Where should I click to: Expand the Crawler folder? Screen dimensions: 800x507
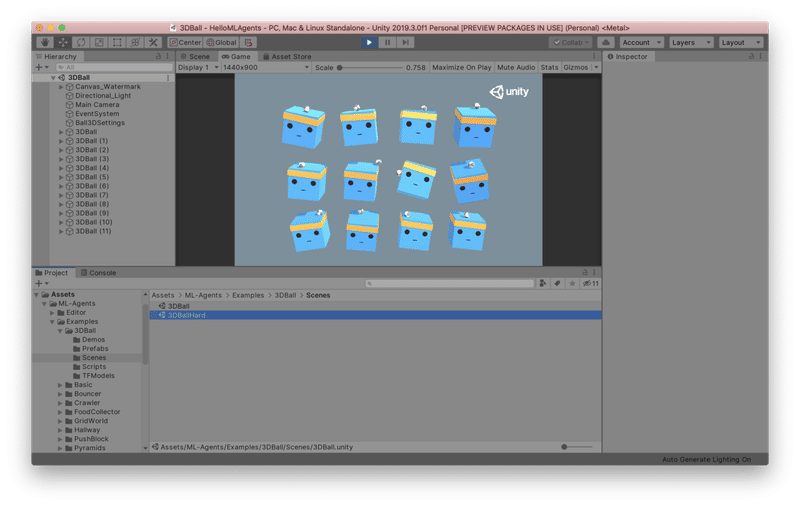point(60,403)
